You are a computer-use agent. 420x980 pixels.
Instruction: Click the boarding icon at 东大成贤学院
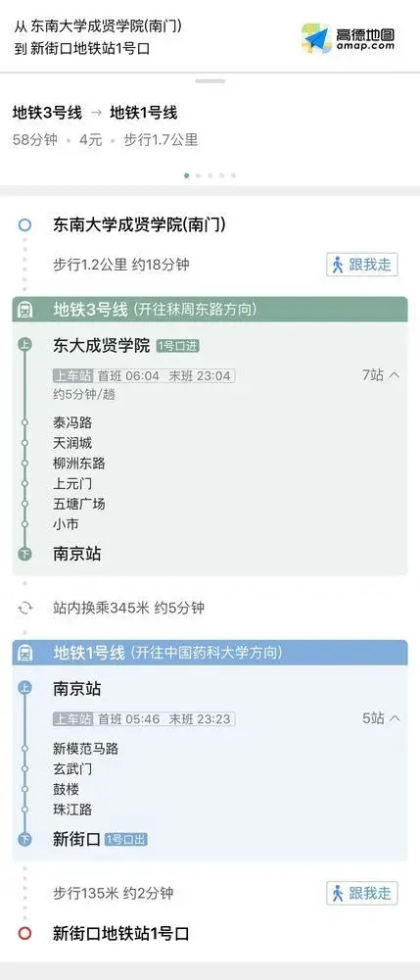tap(24, 345)
